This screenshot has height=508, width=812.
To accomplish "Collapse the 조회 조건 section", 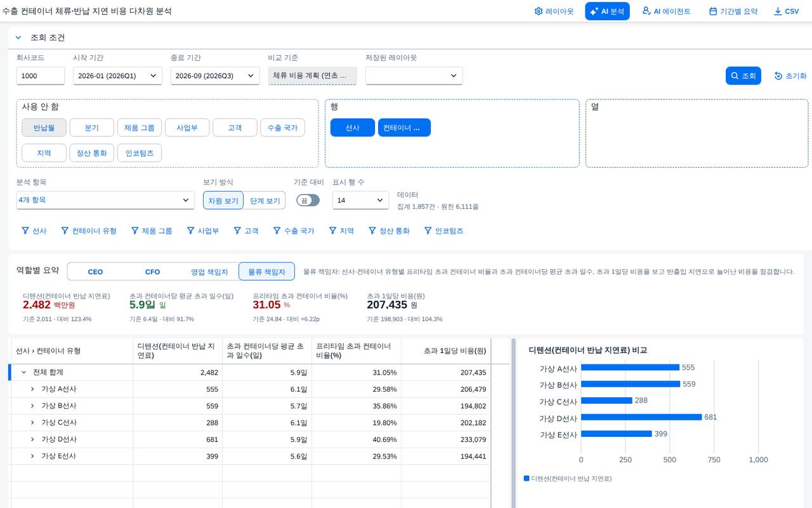I will [18, 37].
